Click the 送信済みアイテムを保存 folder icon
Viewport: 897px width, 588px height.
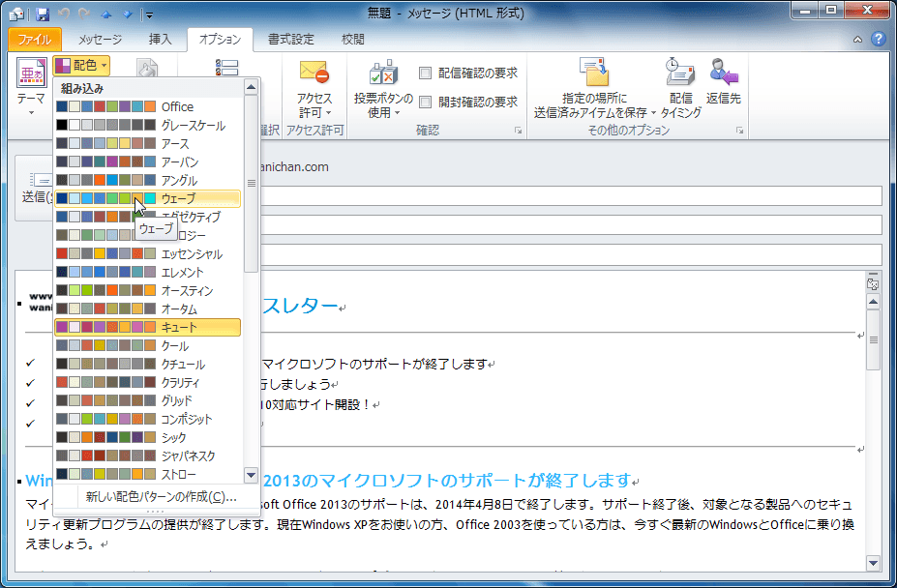[x=594, y=72]
